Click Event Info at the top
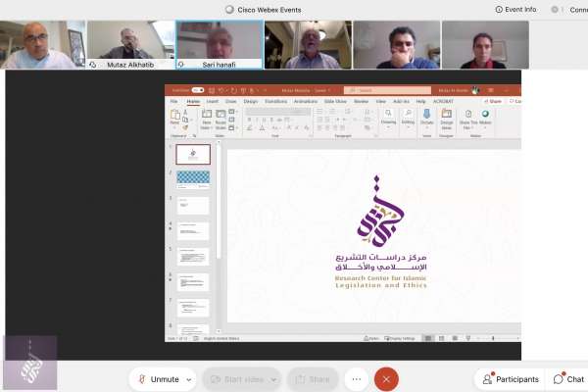 (516, 10)
